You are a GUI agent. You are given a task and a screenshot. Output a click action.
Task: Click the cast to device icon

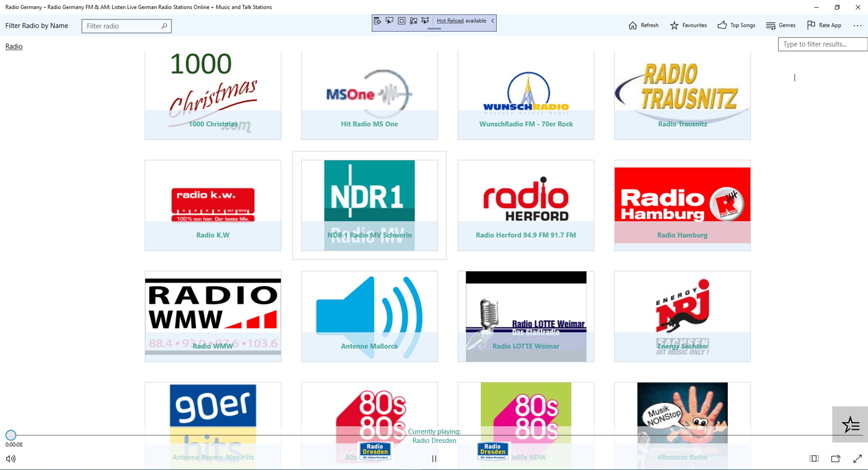(x=836, y=459)
